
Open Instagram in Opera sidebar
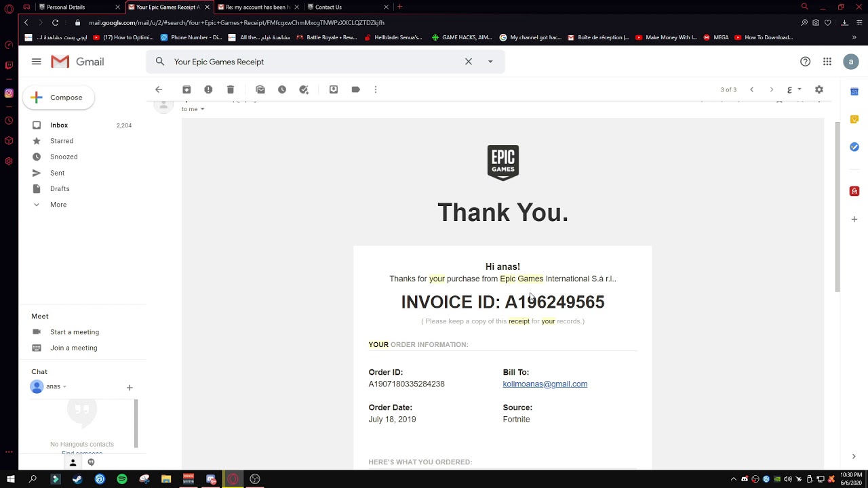click(x=9, y=93)
